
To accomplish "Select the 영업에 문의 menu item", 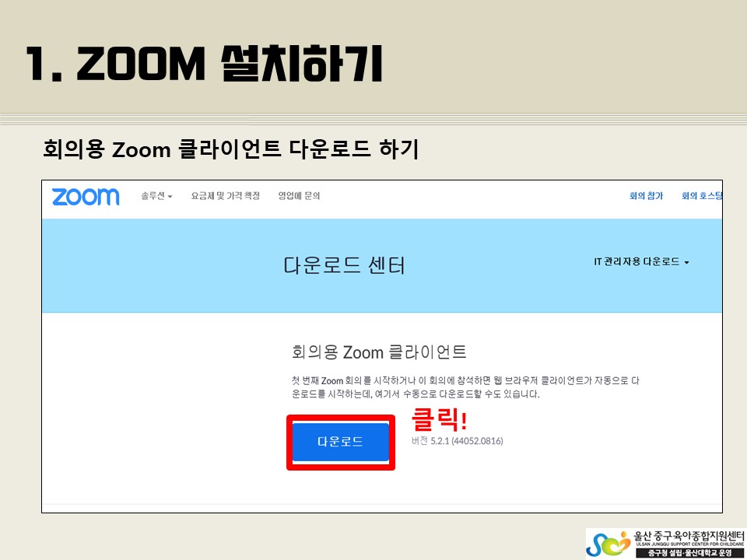I will 299,196.
